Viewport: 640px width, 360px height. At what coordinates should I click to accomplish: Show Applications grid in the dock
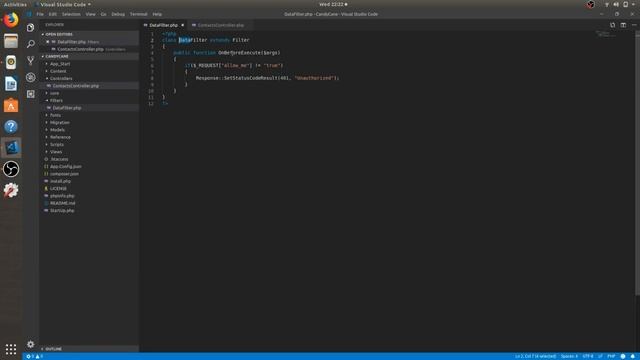pyautogui.click(x=11, y=349)
